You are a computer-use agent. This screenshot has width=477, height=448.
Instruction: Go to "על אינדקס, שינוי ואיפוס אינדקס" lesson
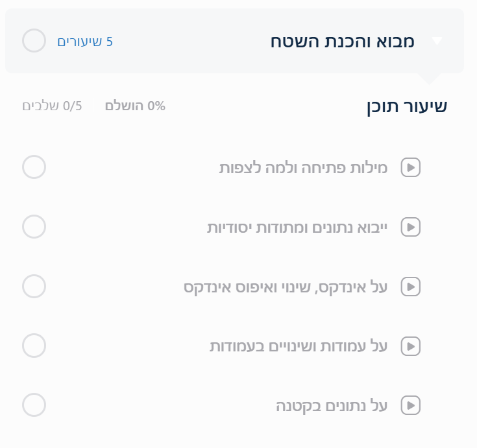coord(286,287)
